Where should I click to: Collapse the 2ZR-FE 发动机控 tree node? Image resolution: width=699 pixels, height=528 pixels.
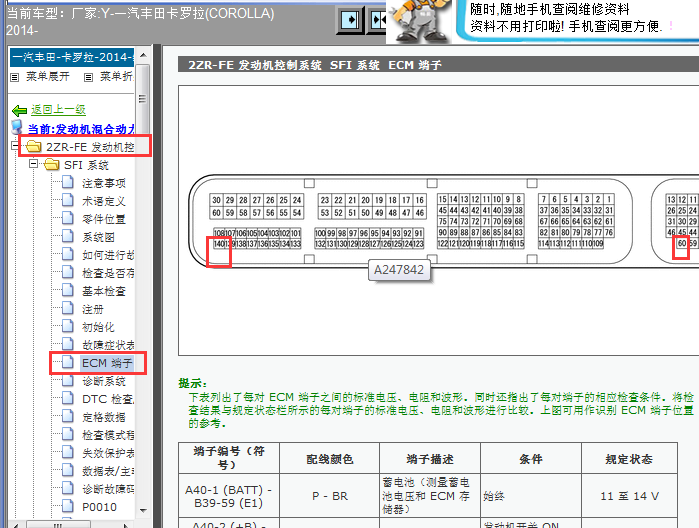click(x=15, y=146)
